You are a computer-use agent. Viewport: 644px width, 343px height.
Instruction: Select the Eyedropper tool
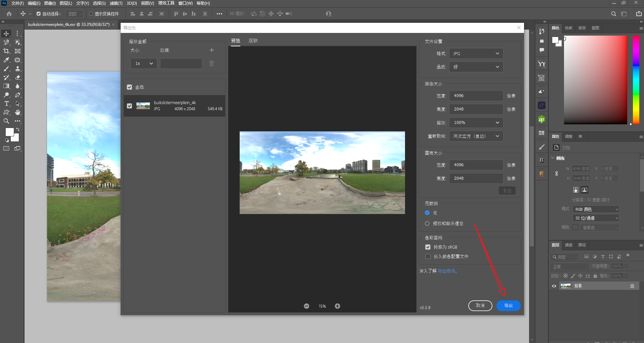[x=6, y=60]
